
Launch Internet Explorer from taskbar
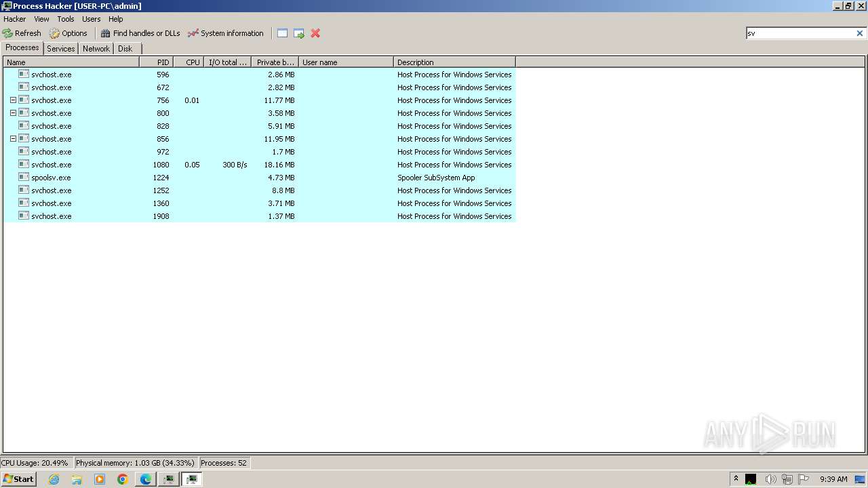tap(54, 479)
